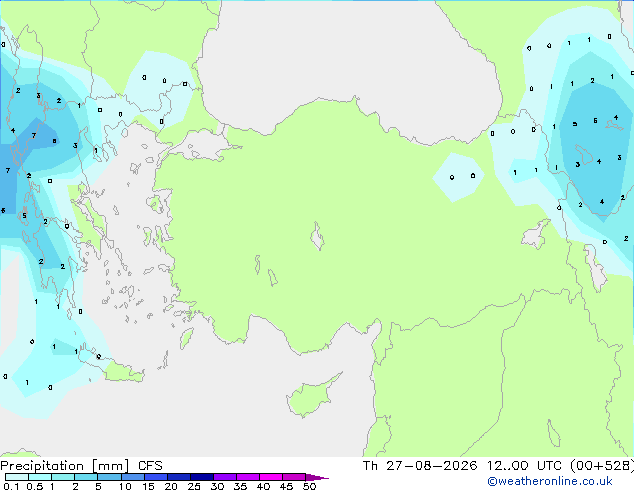Click the '(00+528)' forecast hour text
634x490 pixels.
[602, 466]
